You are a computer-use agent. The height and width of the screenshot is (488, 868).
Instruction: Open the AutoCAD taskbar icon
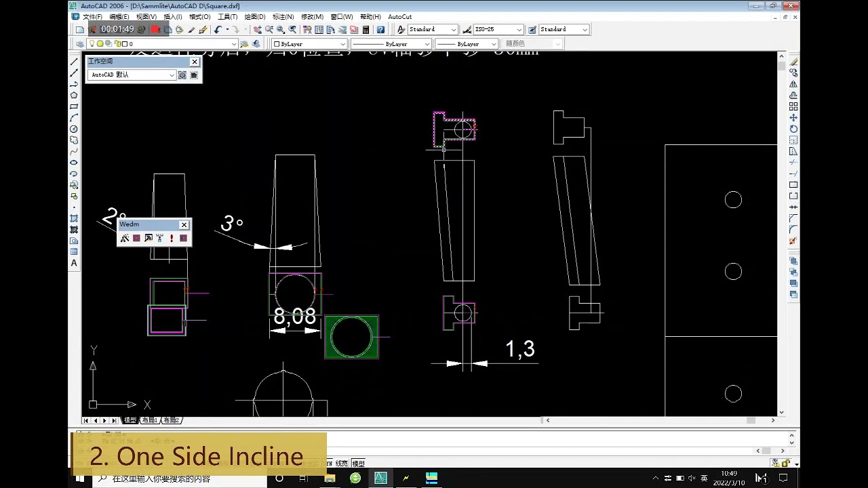(x=380, y=478)
